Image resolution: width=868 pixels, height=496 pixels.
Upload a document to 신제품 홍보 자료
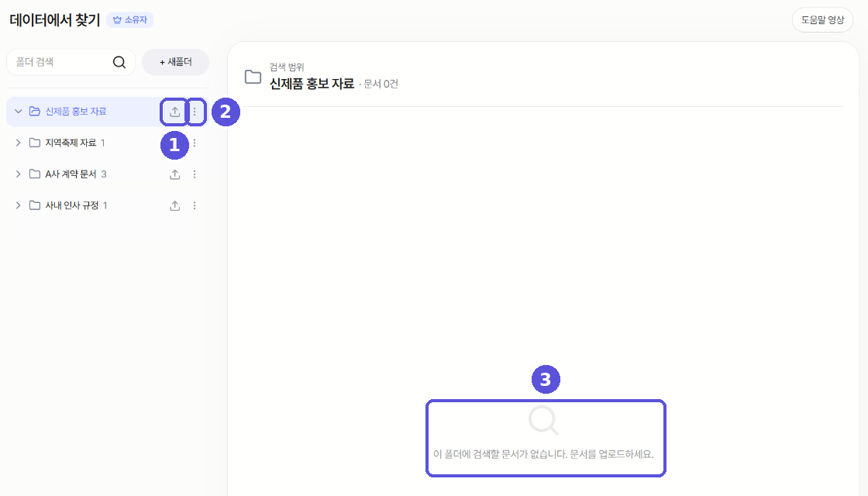[175, 112]
